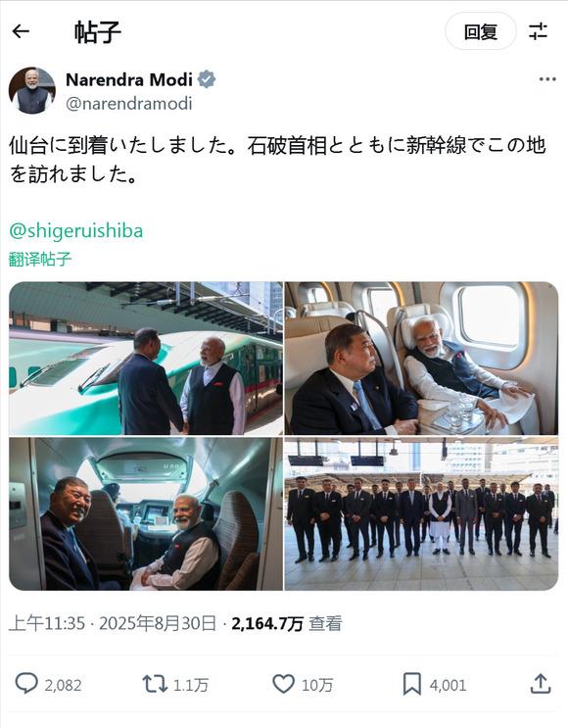Click the 2,164.7万 view count

267,623
